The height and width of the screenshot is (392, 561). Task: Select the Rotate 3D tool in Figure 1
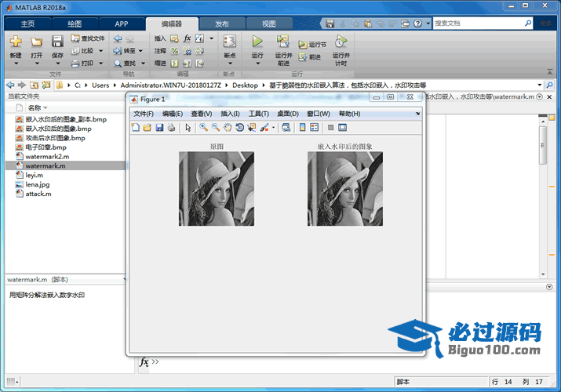tap(239, 127)
